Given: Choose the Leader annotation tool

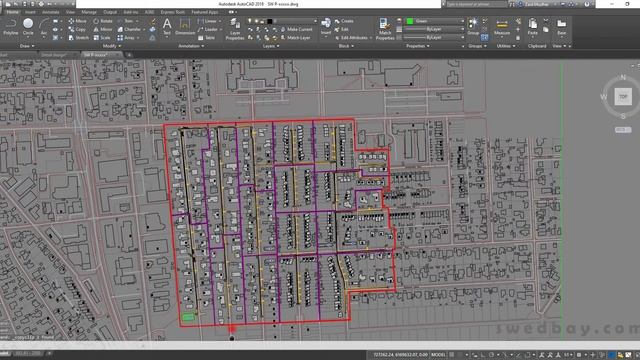Looking at the screenshot, I should 208,29.
